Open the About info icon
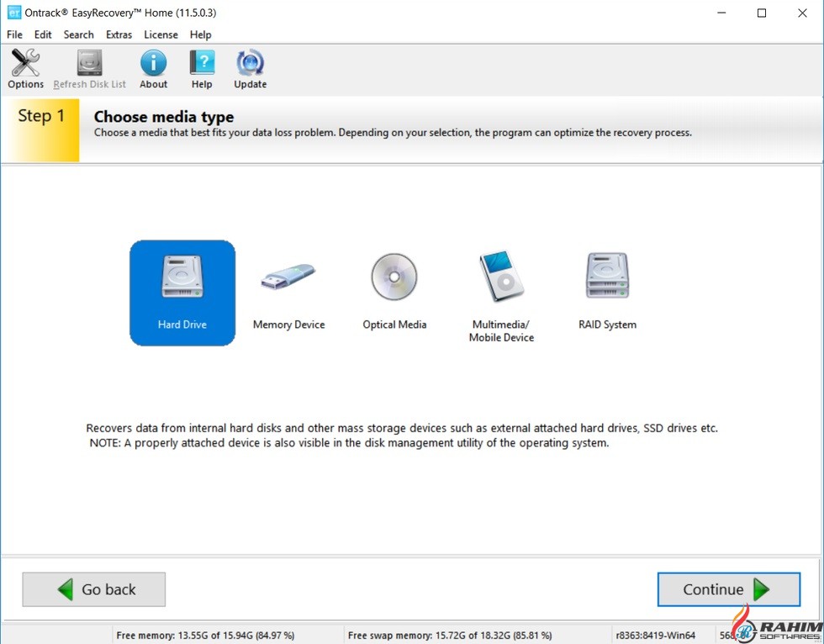The image size is (824, 644). click(x=153, y=69)
